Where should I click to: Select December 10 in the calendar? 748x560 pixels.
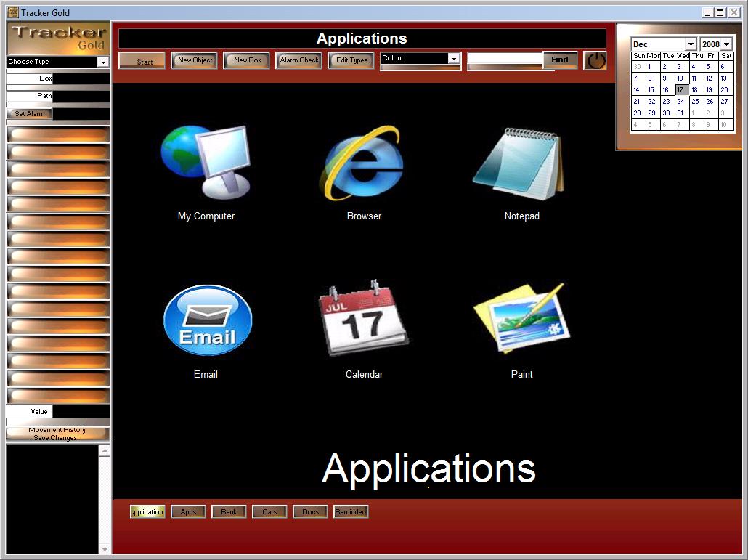tap(681, 78)
